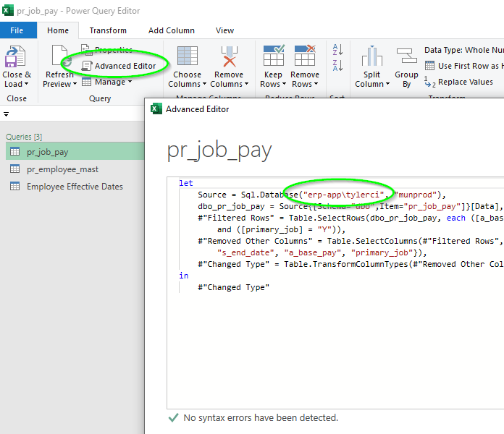The width and height of the screenshot is (504, 434).
Task: Sort descending with the Z-A icon
Action: 338,66
